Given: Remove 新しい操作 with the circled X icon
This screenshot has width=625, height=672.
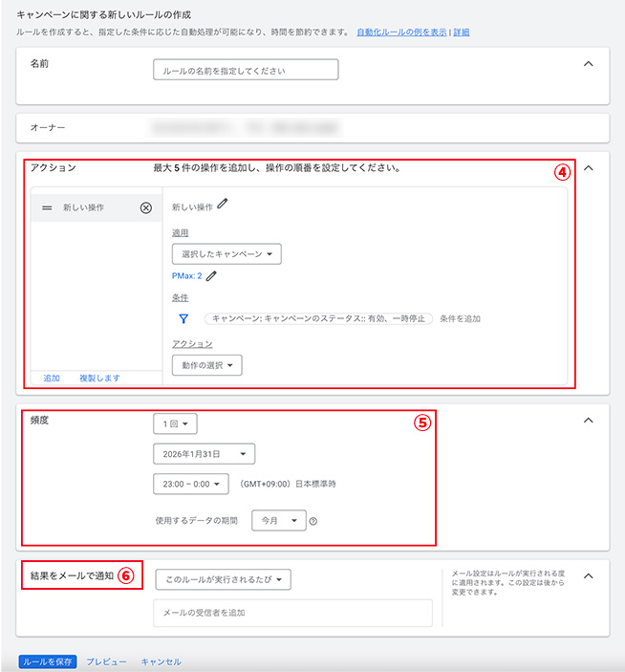Looking at the screenshot, I should [146, 207].
